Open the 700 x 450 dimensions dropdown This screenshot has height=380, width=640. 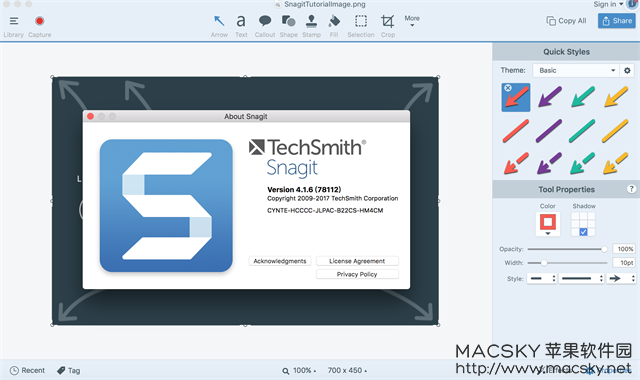[347, 371]
